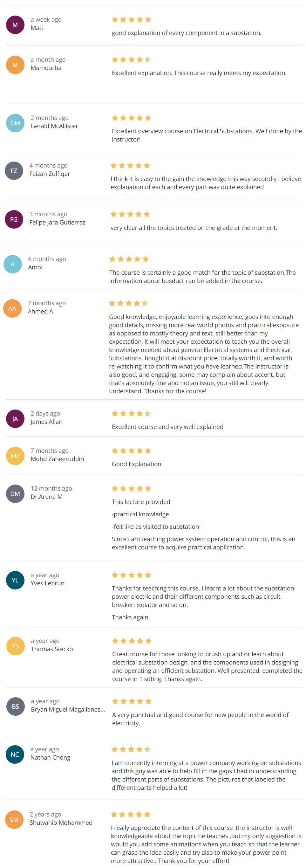Click the JA avatar for James Allan

coord(15,418)
